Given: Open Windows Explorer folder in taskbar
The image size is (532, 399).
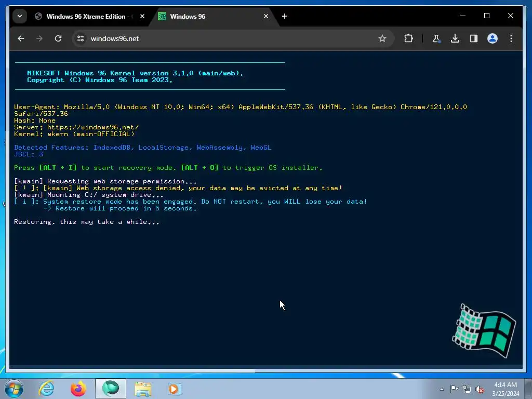Looking at the screenshot, I should coord(143,389).
